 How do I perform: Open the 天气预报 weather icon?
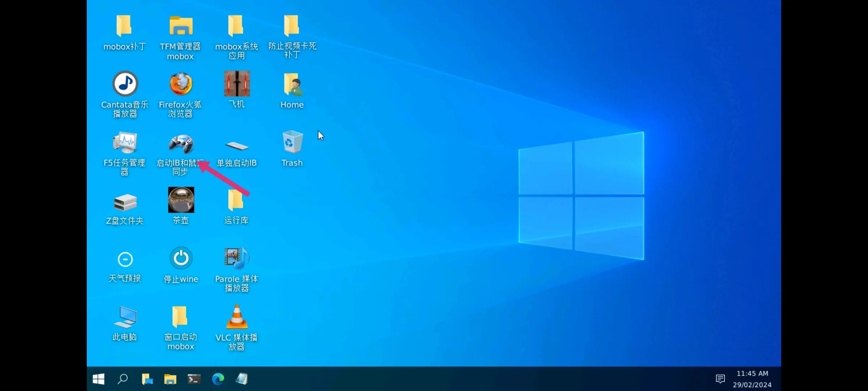coord(125,259)
